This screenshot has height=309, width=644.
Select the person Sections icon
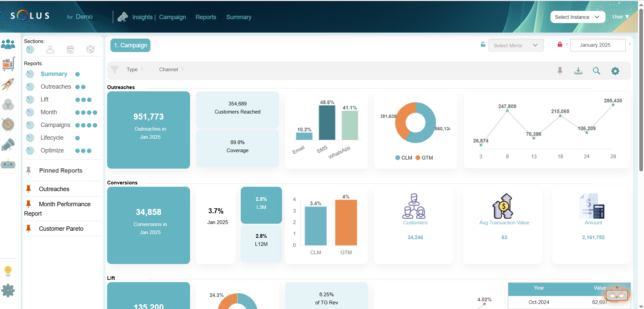pyautogui.click(x=50, y=49)
